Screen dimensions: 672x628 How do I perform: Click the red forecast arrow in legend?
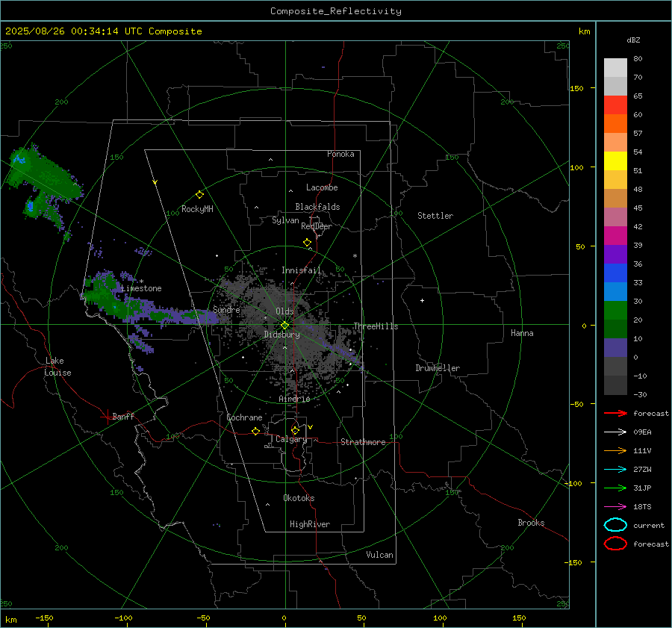(x=615, y=413)
